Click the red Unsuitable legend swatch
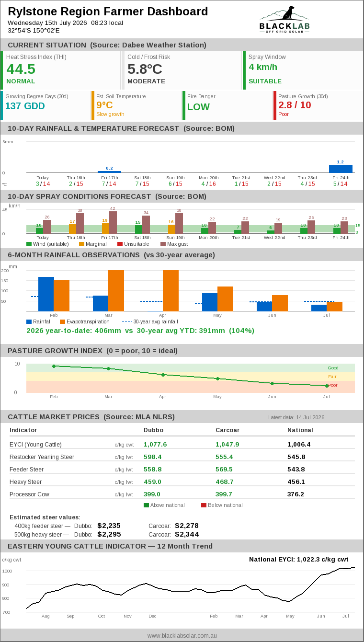 click(120, 244)
